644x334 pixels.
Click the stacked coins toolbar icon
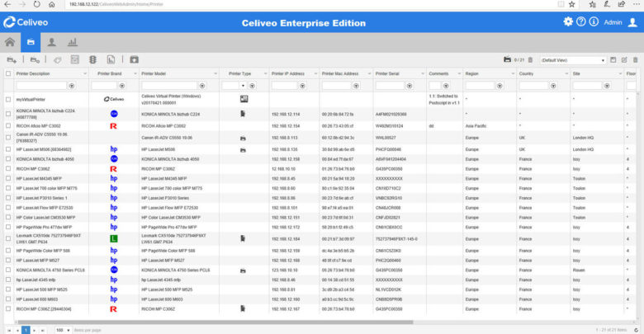(x=92, y=60)
